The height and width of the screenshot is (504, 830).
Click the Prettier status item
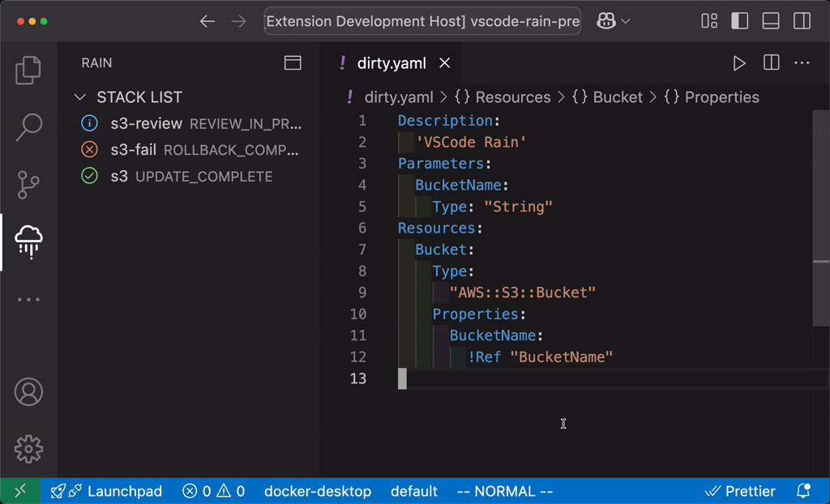(x=741, y=491)
